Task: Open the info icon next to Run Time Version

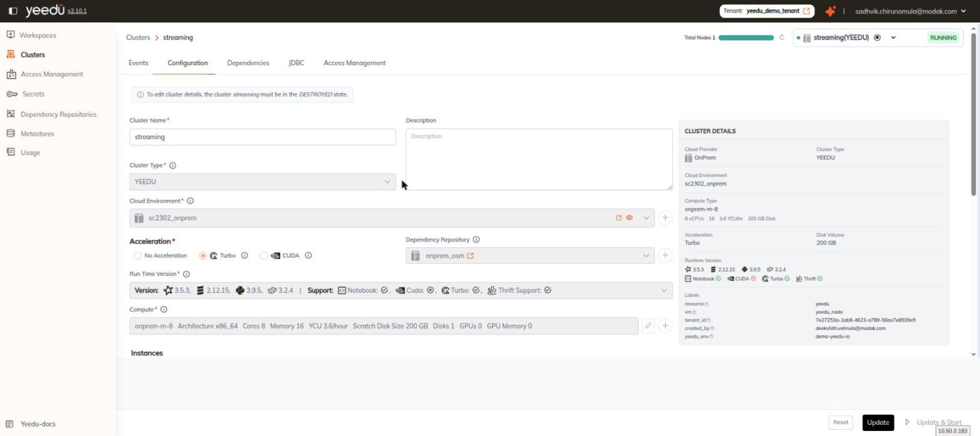Action: [x=186, y=274]
